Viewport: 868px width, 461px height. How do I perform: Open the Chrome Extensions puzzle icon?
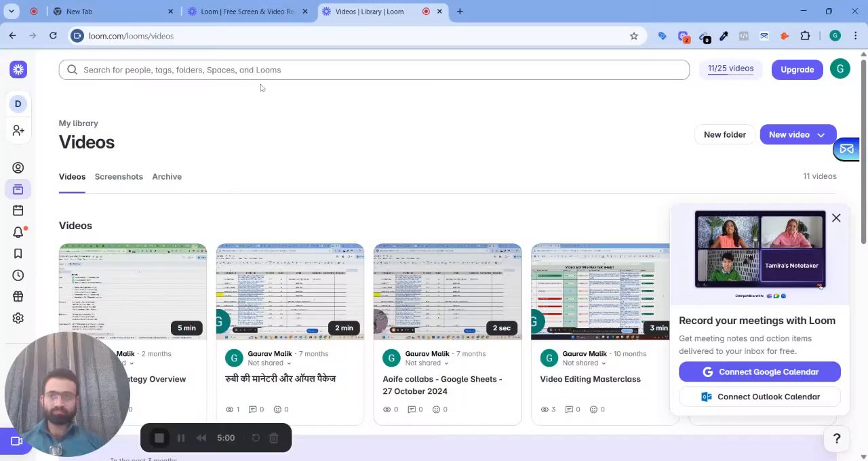[x=805, y=36]
